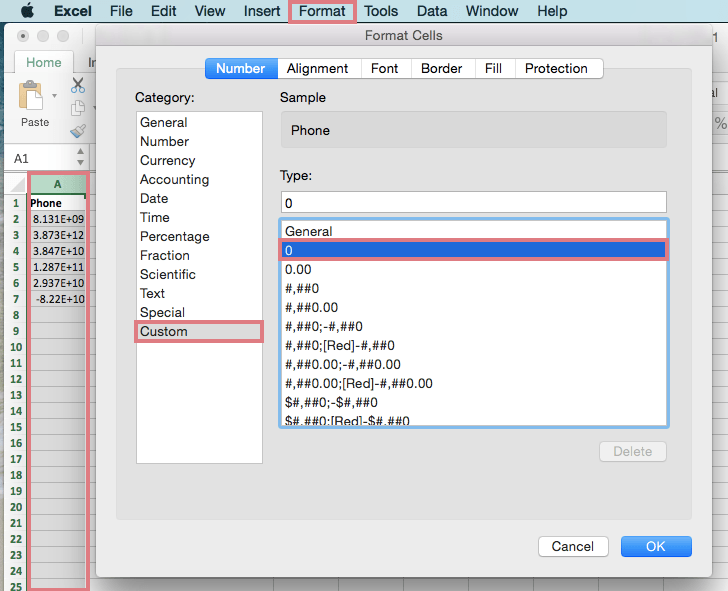
Task: Click column A header
Action: click(x=58, y=184)
